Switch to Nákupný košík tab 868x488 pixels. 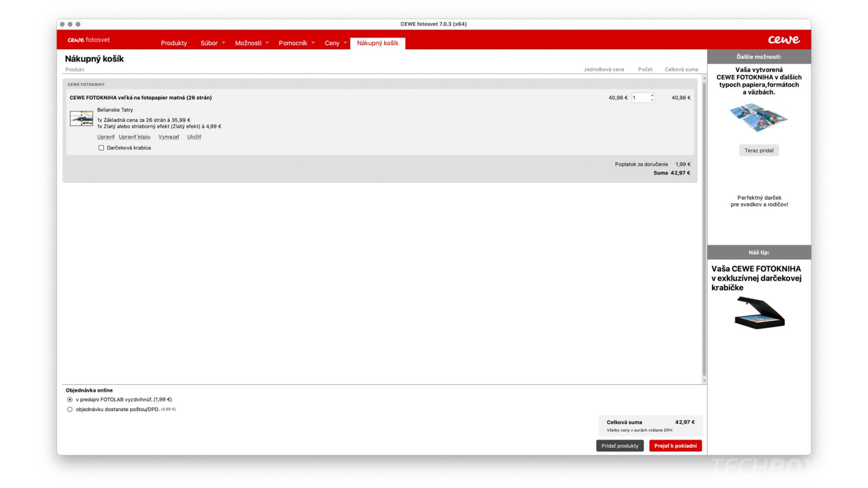377,43
